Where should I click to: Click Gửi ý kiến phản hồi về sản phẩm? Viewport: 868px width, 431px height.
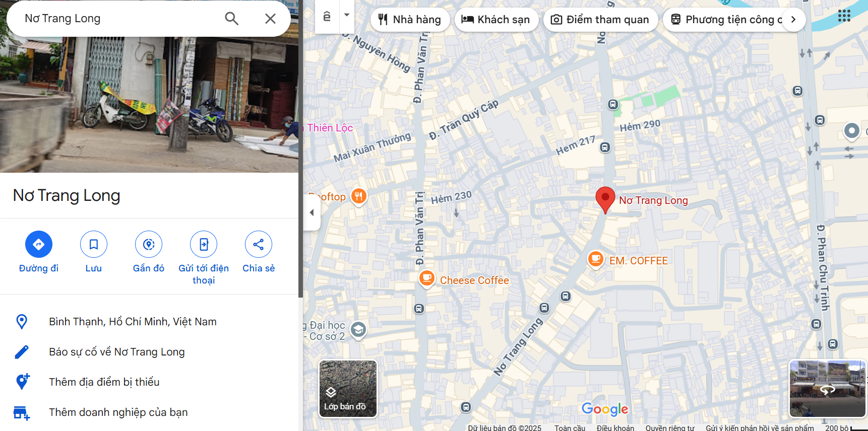coord(760,428)
